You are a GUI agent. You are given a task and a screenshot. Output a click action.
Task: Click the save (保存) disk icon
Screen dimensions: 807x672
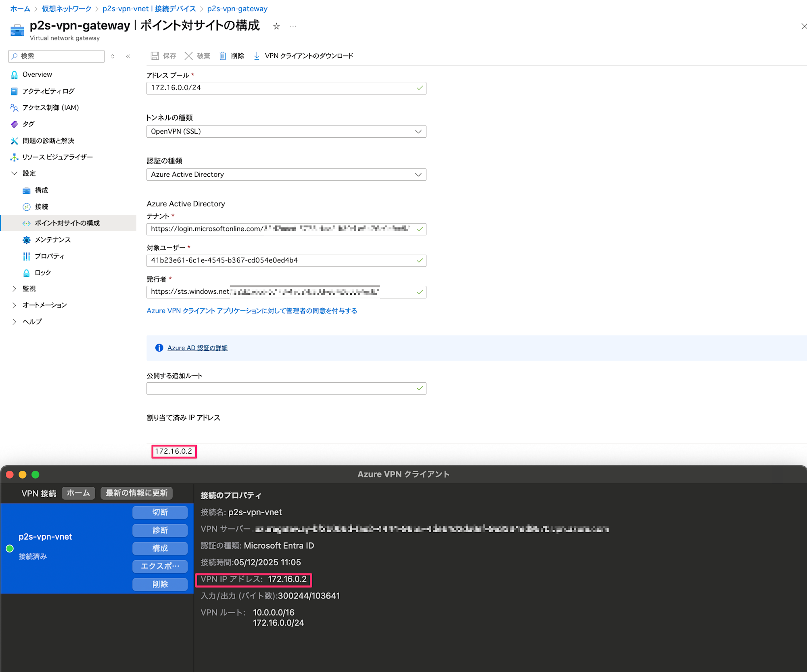point(155,56)
